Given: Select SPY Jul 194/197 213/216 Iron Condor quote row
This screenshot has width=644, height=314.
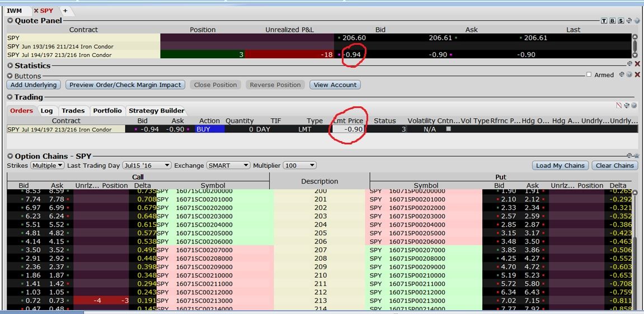Looking at the screenshot, I should (319, 55).
